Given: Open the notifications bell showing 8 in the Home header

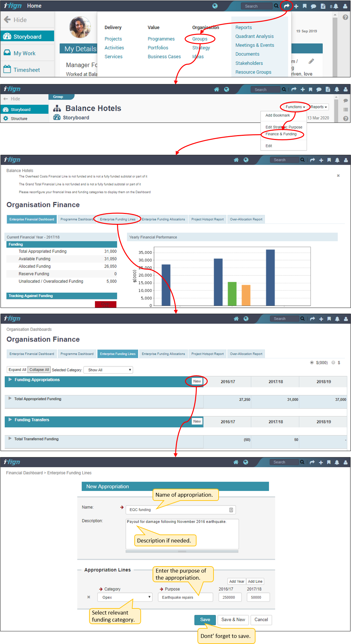Looking at the screenshot, I should click(x=334, y=6).
